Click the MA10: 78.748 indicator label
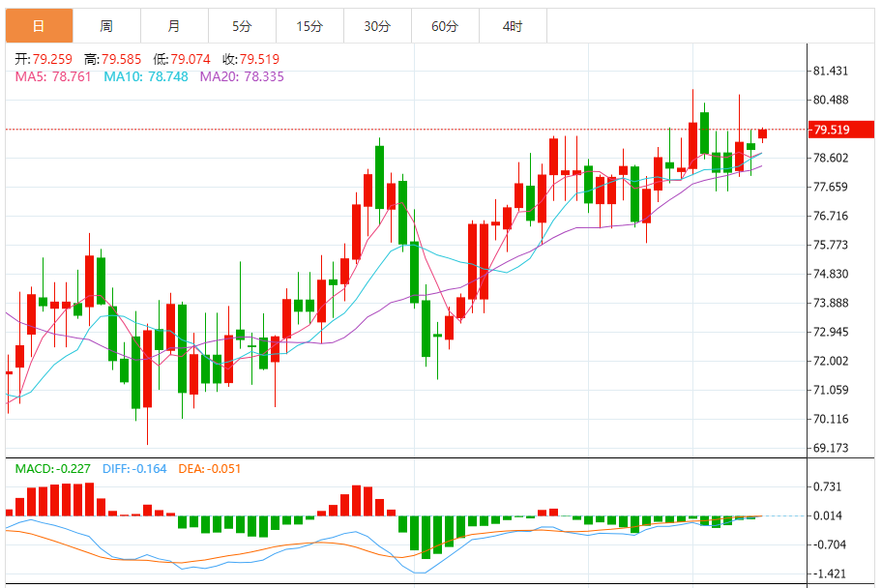Viewport: 882px width, 588px height. tap(146, 76)
